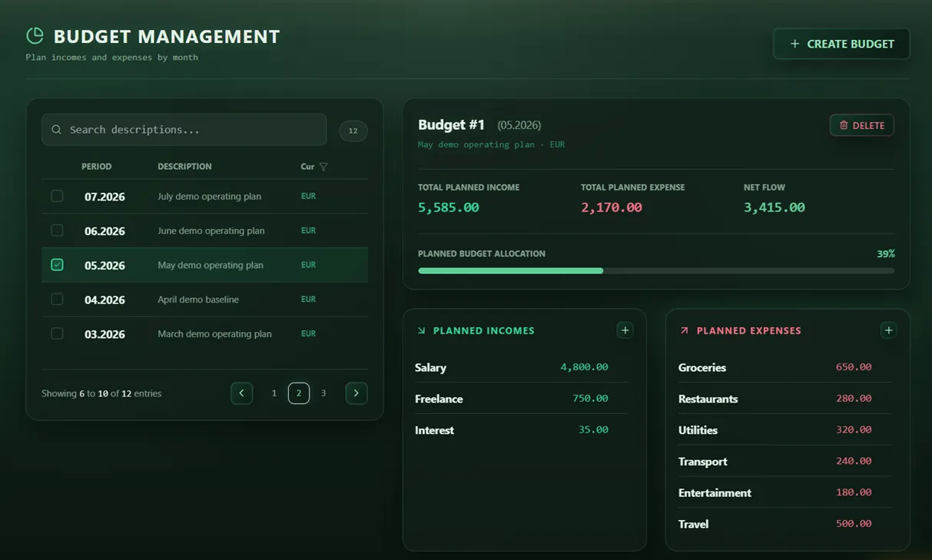The height and width of the screenshot is (560, 932).
Task: Tick the checkbox for 03.2026
Action: (57, 333)
